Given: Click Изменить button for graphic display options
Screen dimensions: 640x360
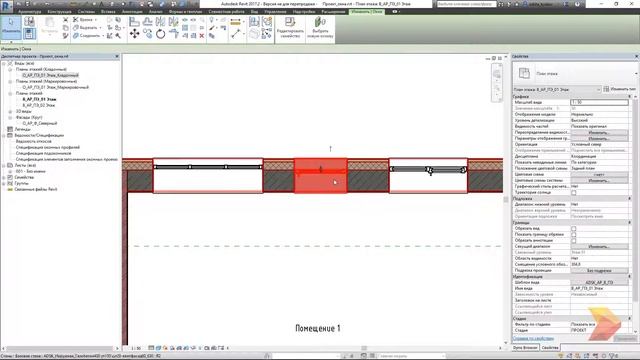Looking at the screenshot, I should 599,139.
